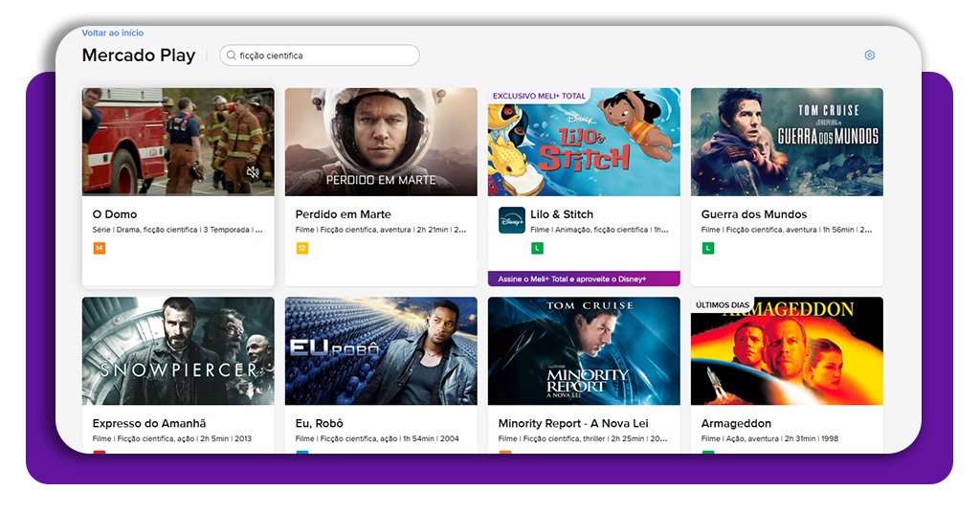The image size is (980, 513).
Task: Select the O Domo title text
Action: tap(115, 214)
